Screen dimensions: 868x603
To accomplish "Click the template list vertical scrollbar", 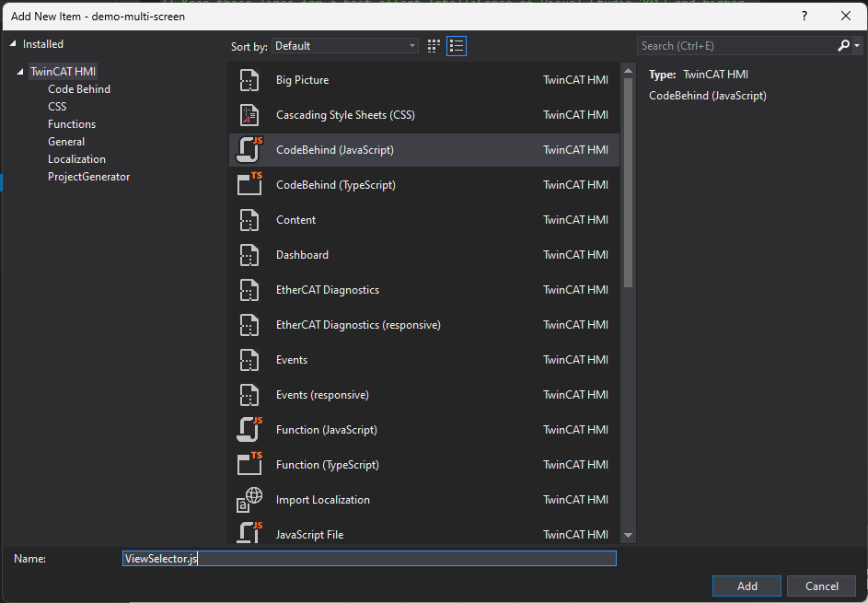I will click(x=628, y=182).
